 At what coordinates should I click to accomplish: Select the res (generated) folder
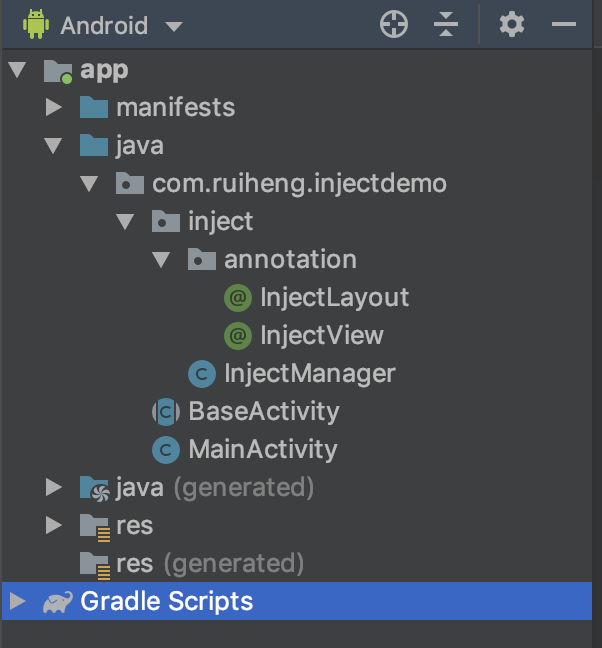tap(209, 563)
